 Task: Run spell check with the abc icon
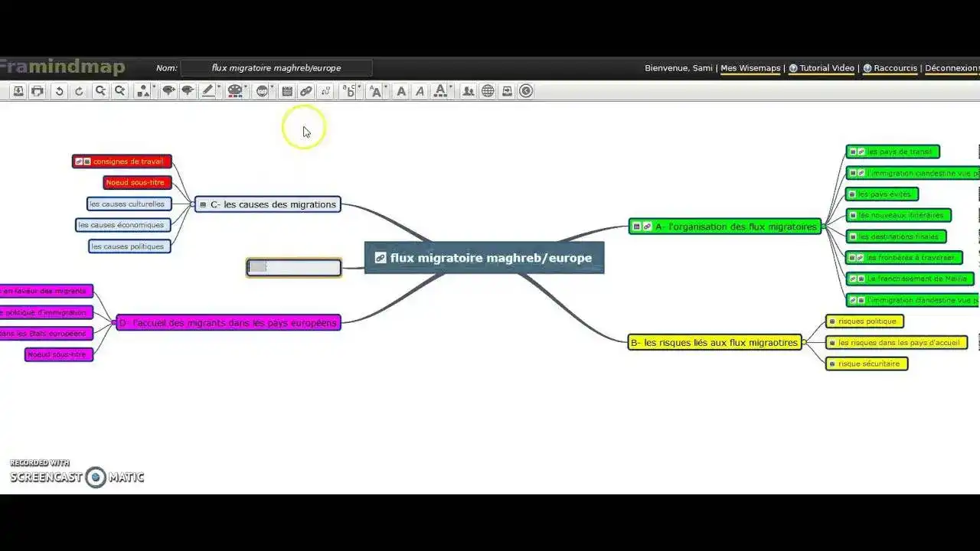pos(348,91)
